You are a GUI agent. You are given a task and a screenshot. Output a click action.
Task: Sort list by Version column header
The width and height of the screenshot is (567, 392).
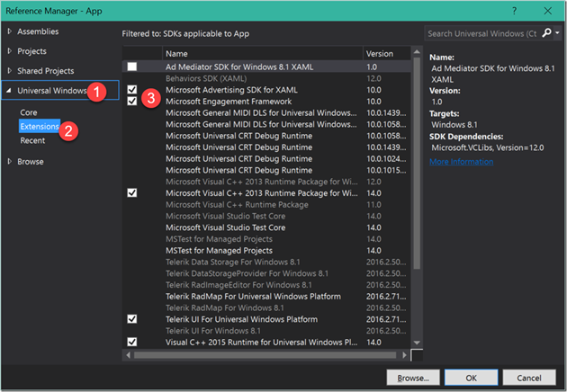[x=387, y=53]
